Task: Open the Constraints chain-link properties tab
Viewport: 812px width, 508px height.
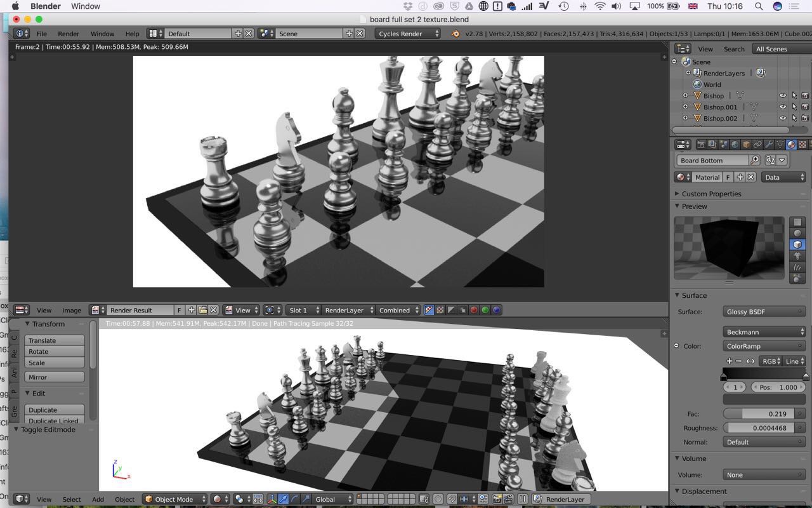Action: pyautogui.click(x=757, y=145)
